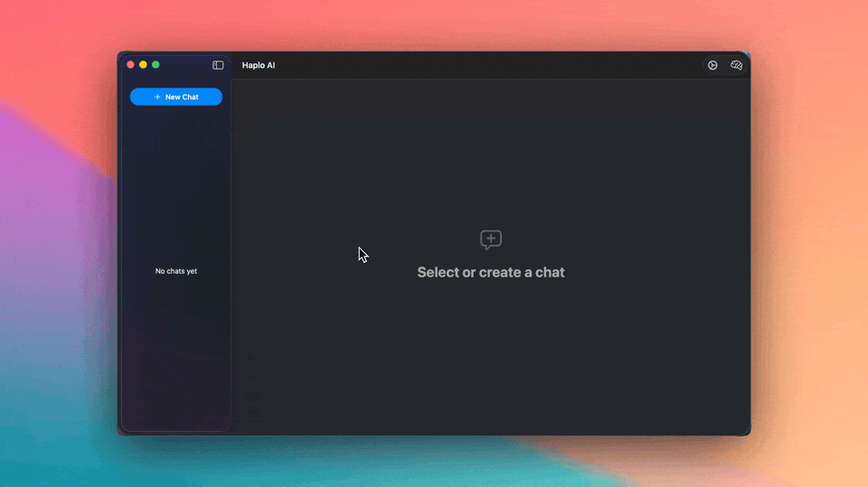Maximize the window using green button

pos(156,65)
